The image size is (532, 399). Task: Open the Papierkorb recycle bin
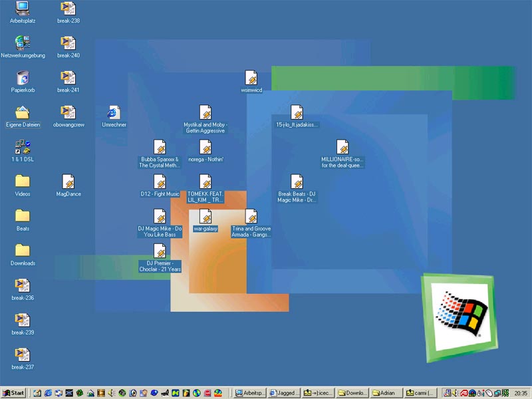coord(23,78)
